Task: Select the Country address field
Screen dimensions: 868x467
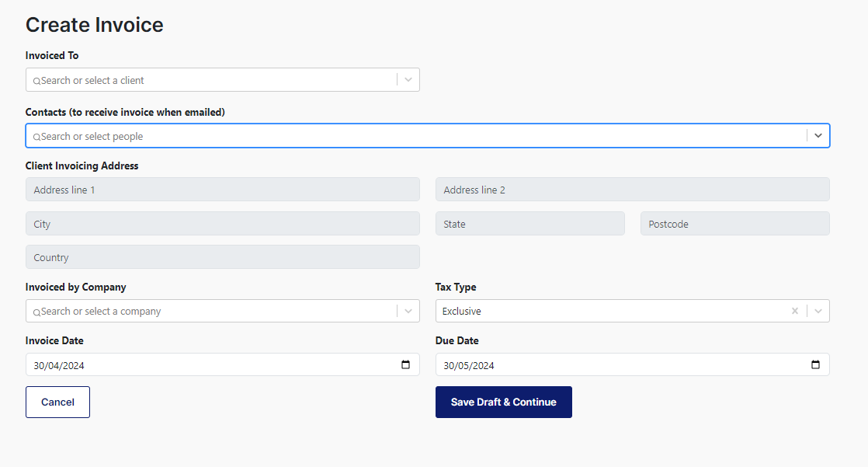Action: pyautogui.click(x=223, y=257)
